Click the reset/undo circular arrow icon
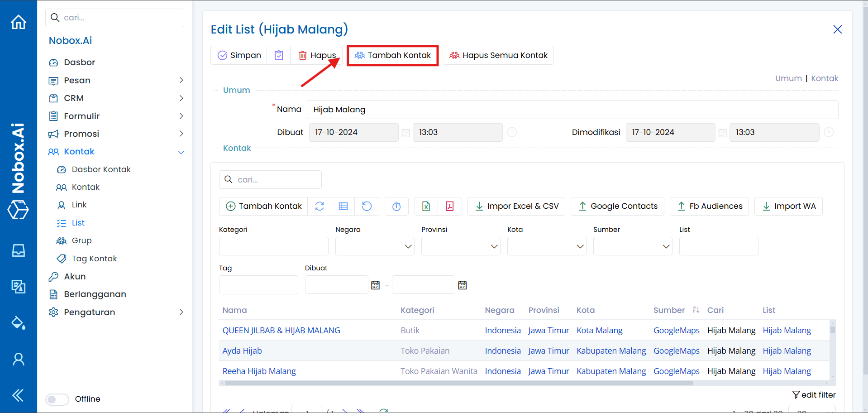 [367, 206]
